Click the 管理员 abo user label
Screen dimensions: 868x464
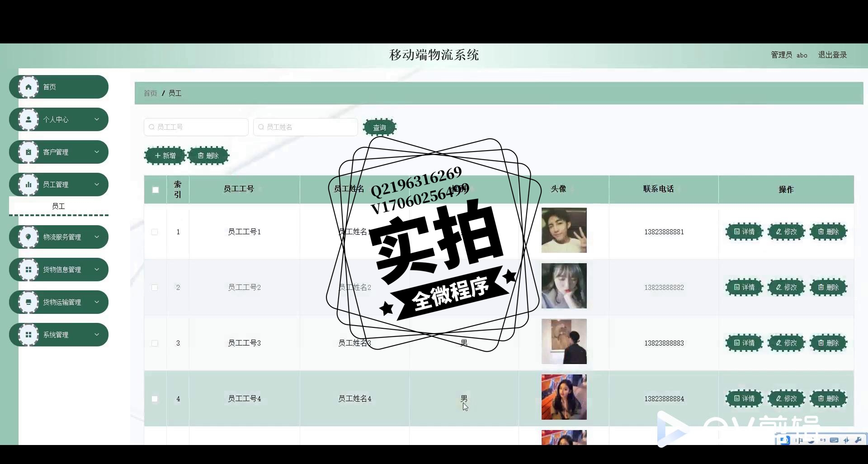point(789,55)
